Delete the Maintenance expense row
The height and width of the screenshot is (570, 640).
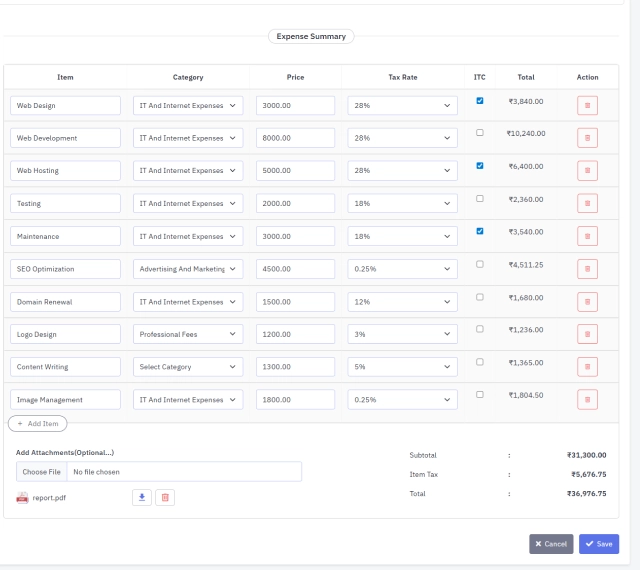(587, 236)
